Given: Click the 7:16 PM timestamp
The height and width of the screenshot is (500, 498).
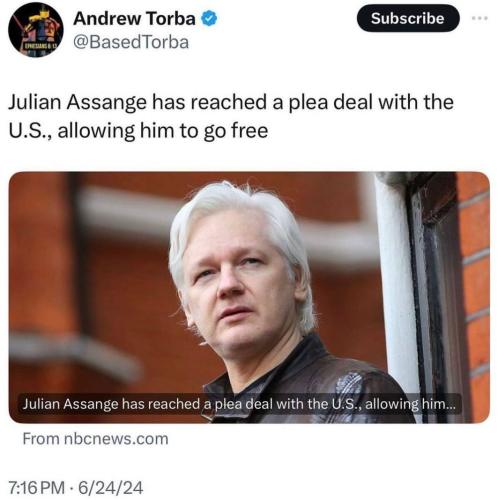Looking at the screenshot, I should 37,488.
